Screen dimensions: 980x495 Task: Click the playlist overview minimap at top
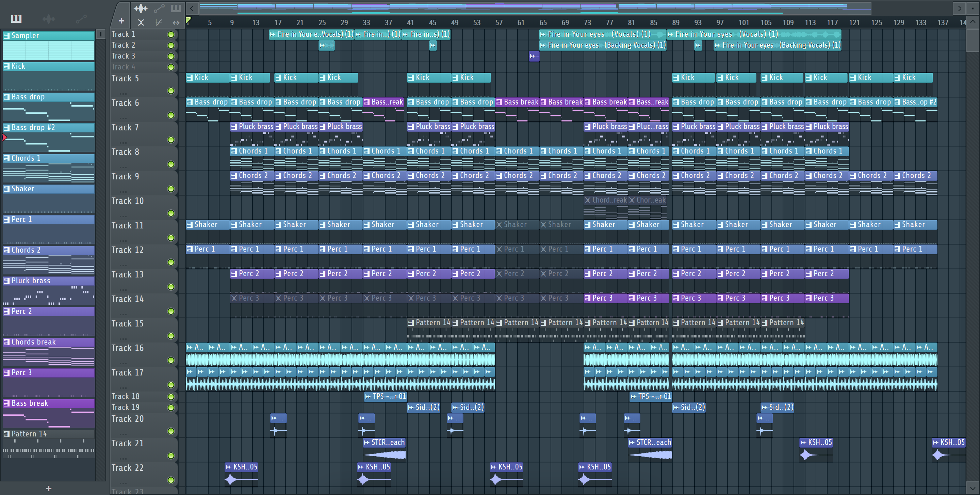coord(535,8)
